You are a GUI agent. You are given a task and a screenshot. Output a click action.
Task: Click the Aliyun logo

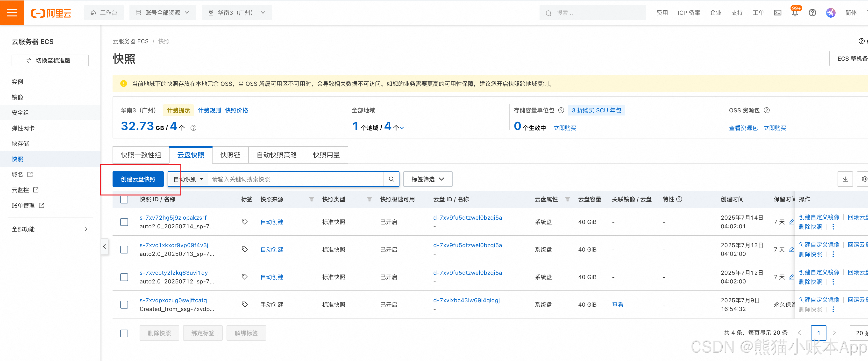51,13
